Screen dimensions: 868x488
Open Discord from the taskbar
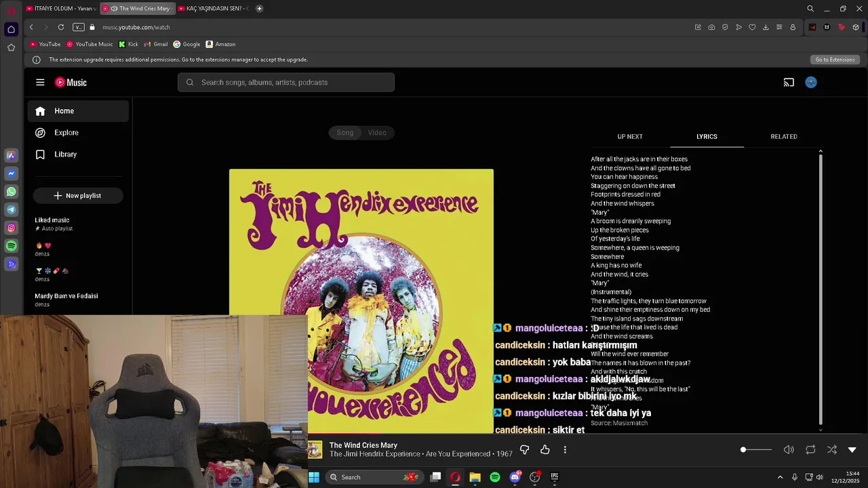coord(515,477)
